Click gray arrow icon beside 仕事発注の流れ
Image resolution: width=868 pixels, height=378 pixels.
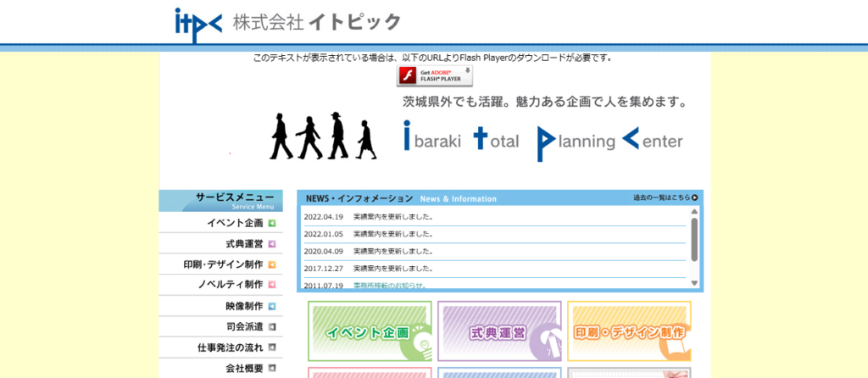(x=272, y=347)
